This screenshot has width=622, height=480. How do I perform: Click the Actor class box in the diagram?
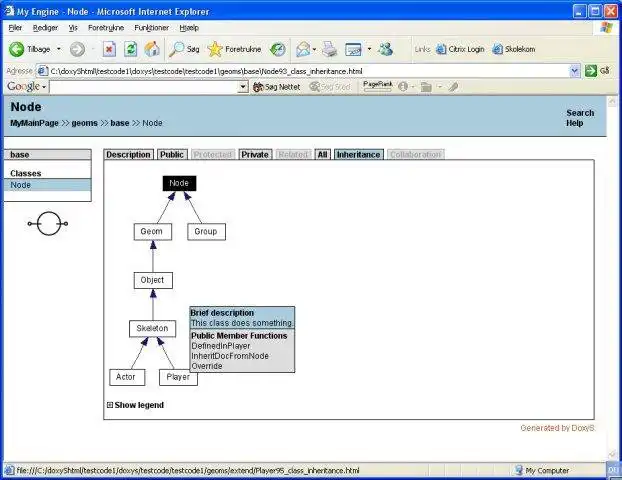(127, 377)
